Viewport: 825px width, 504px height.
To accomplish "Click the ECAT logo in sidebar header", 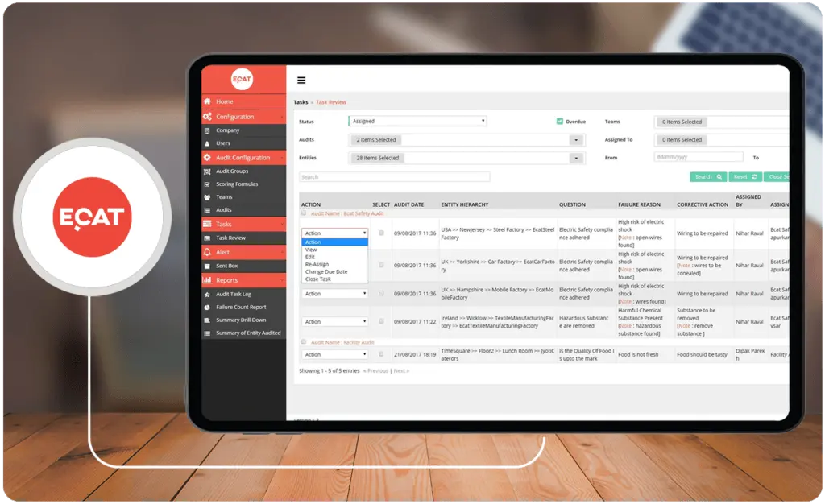I will pos(242,80).
